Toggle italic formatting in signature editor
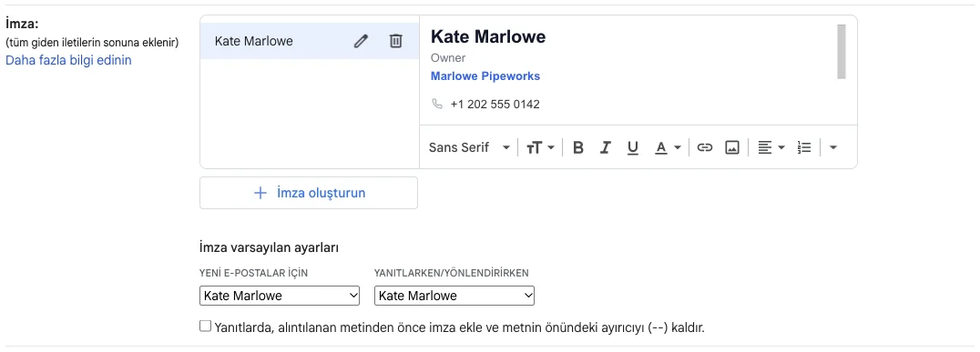 (x=605, y=148)
